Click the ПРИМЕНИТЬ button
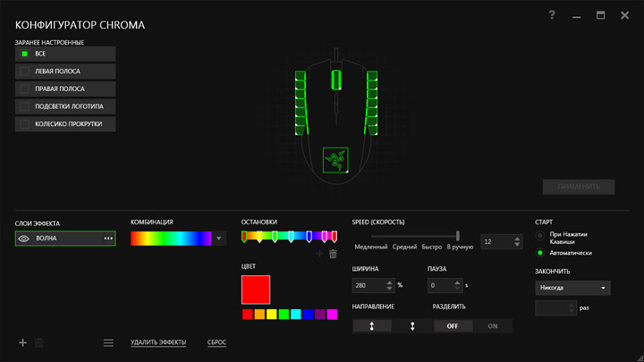This screenshot has width=644, height=362. click(x=579, y=187)
